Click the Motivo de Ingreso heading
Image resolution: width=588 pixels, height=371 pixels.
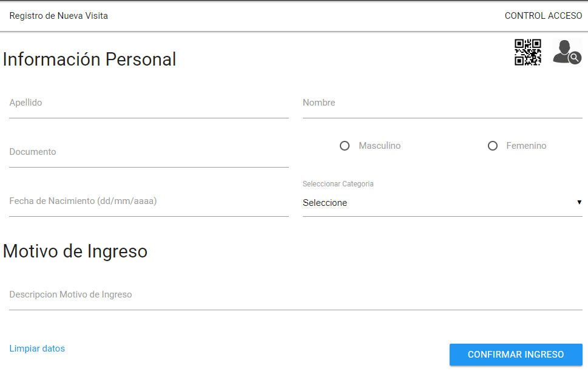tap(75, 251)
